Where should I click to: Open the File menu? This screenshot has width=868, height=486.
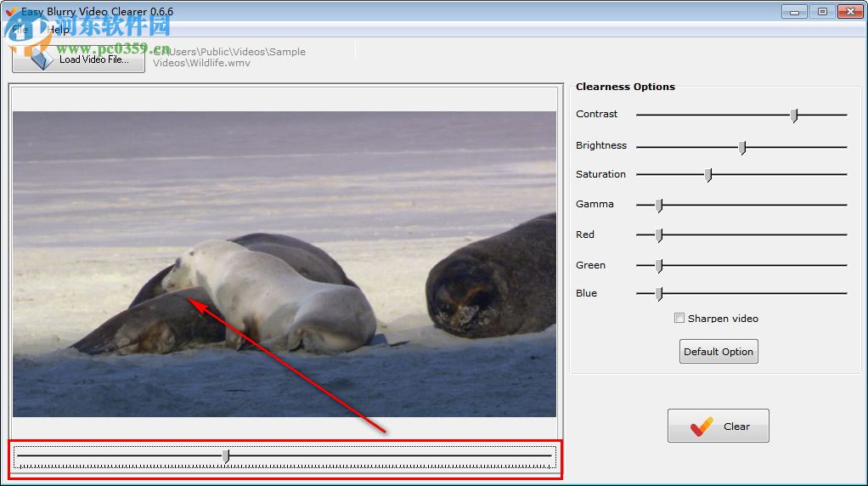pyautogui.click(x=20, y=30)
